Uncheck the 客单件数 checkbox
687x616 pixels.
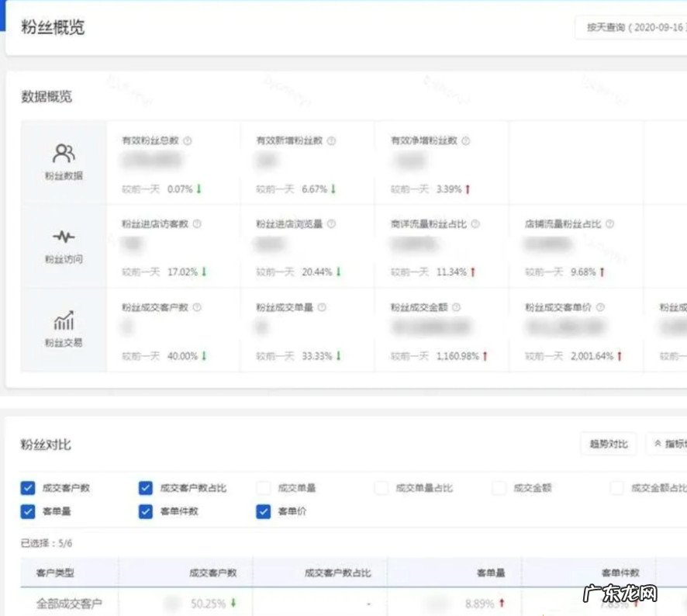(145, 512)
